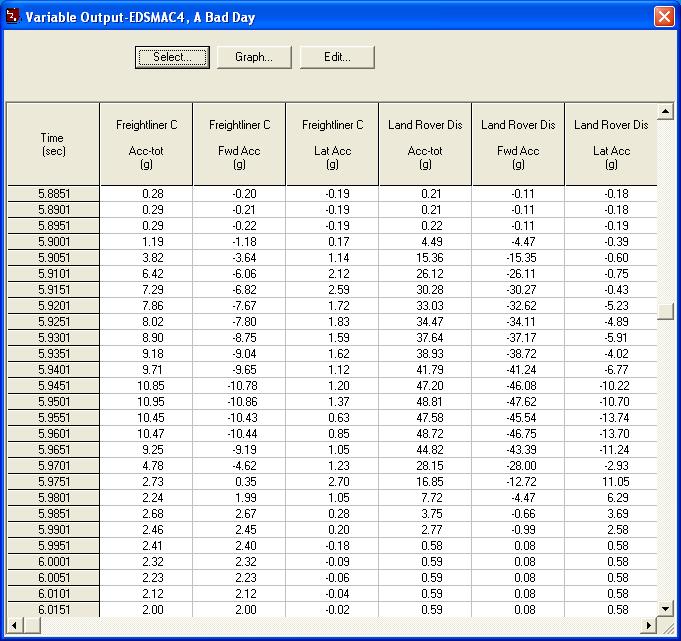Image resolution: width=681 pixels, height=641 pixels.
Task: Click horizontal scrollbar right arrow
Action: [649, 626]
